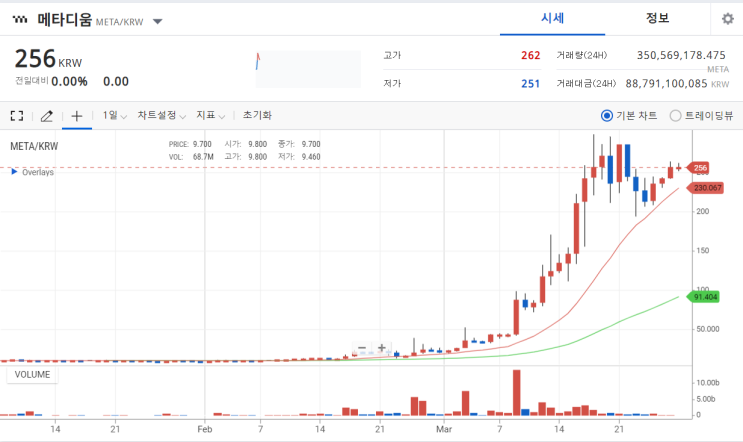
Task: Click the Feb date axis label
Action: pos(205,429)
